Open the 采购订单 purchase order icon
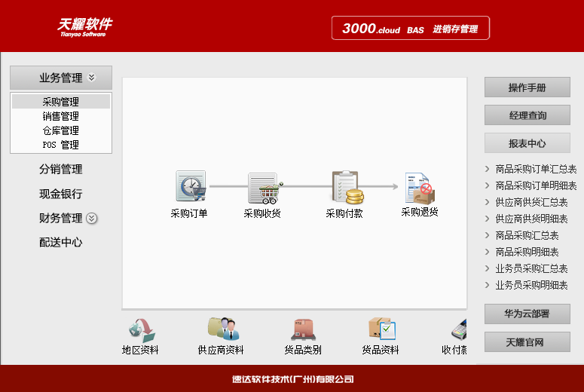 click(190, 186)
